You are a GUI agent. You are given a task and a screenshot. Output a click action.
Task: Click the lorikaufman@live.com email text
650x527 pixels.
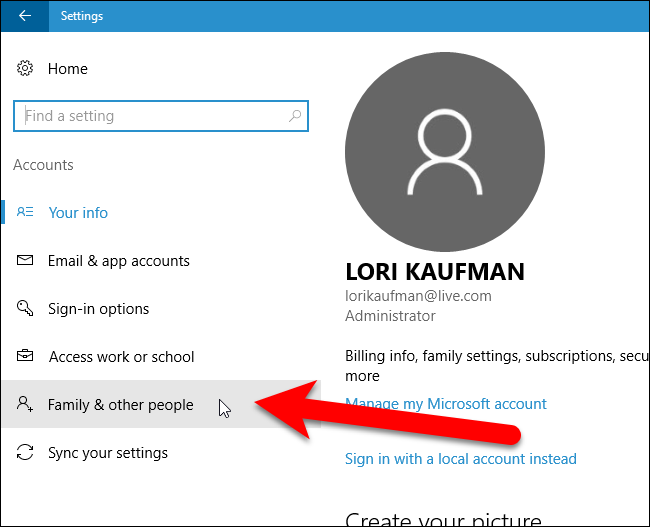pyautogui.click(x=418, y=296)
